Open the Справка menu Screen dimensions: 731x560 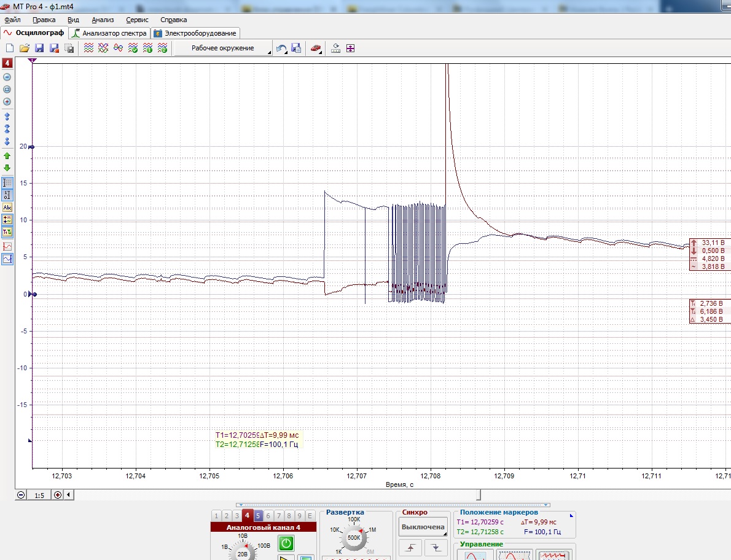pyautogui.click(x=173, y=20)
